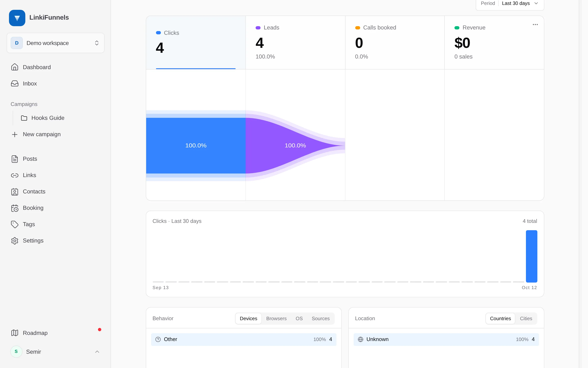Expand the Demo workspace switcher
The height and width of the screenshot is (368, 588).
[x=55, y=43]
